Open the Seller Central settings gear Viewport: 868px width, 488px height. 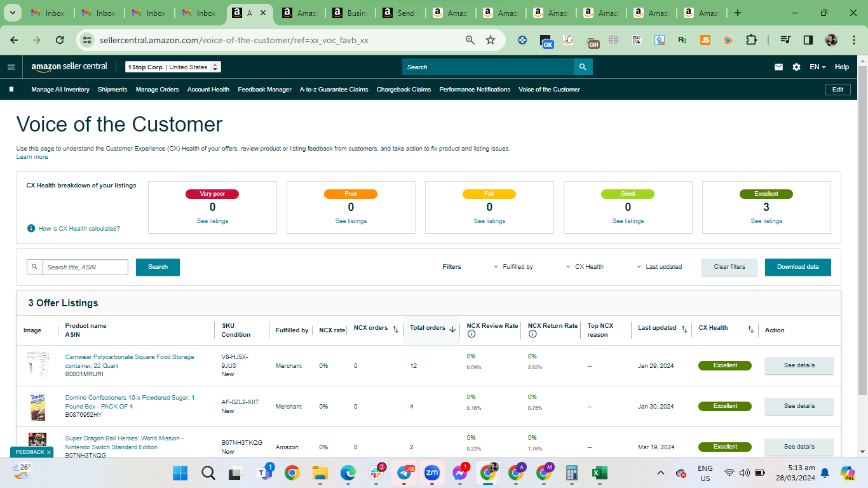coord(796,67)
